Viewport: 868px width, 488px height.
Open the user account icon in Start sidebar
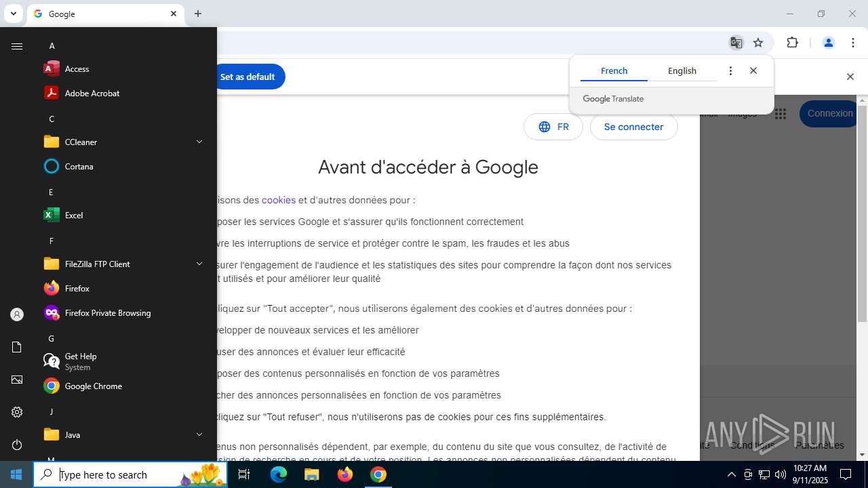coord(17,314)
